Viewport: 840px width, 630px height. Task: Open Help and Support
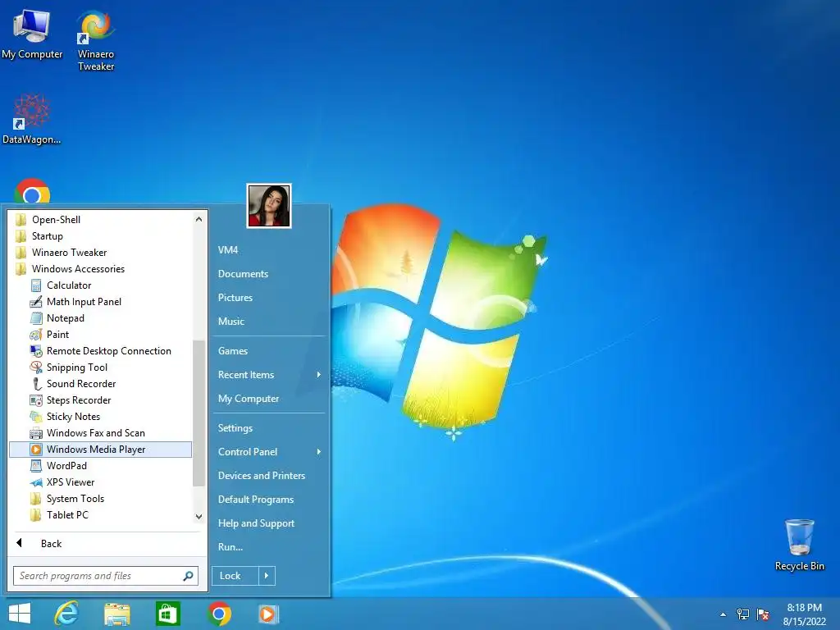pos(269,523)
